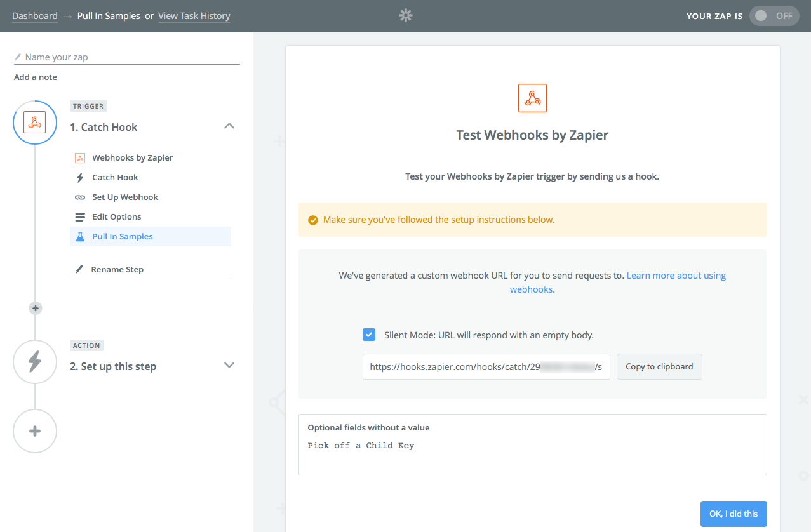Click the Webhooks by Zapier sidebar icon
Viewport: 811px width, 532px height.
(x=80, y=158)
